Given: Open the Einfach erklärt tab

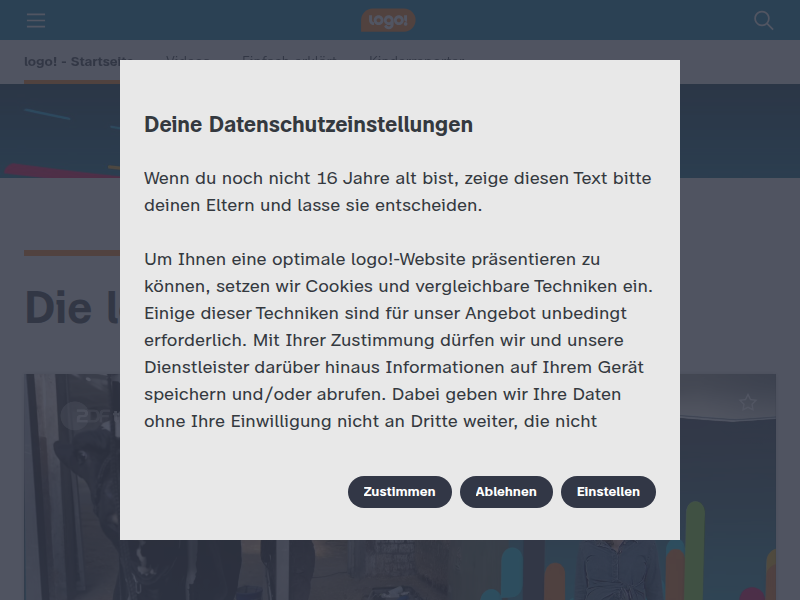Looking at the screenshot, I should coord(289,58).
